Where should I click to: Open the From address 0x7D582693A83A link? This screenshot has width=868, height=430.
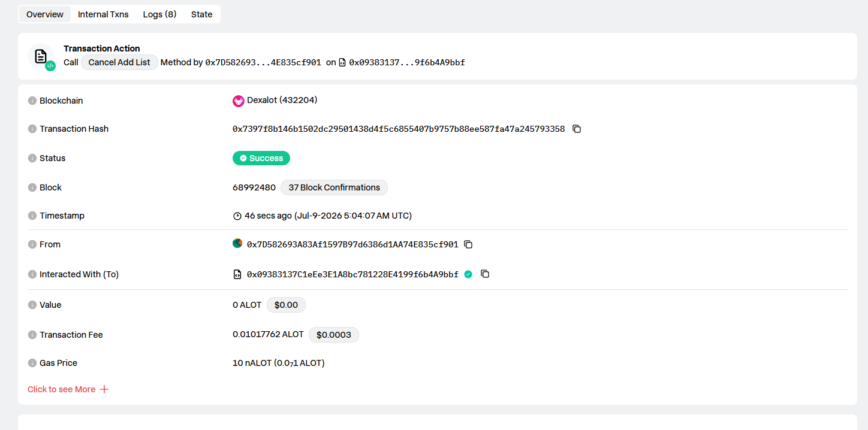[x=352, y=244]
